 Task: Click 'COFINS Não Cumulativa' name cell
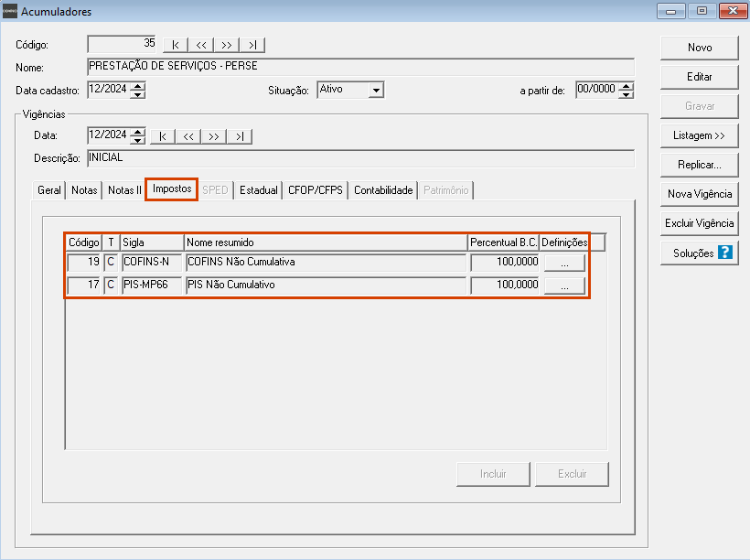[x=326, y=263]
